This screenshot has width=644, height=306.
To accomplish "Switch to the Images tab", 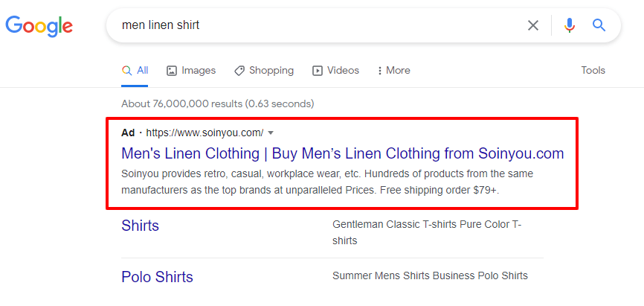I will pyautogui.click(x=191, y=71).
